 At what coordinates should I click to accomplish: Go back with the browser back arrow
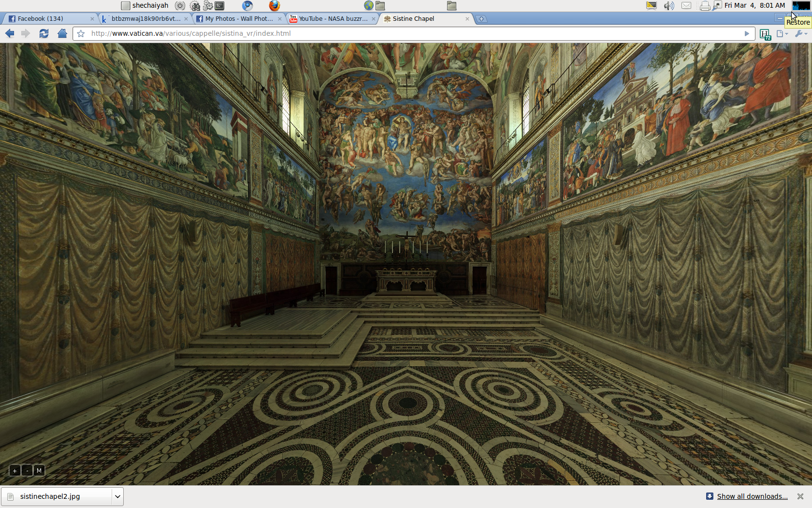click(x=10, y=33)
